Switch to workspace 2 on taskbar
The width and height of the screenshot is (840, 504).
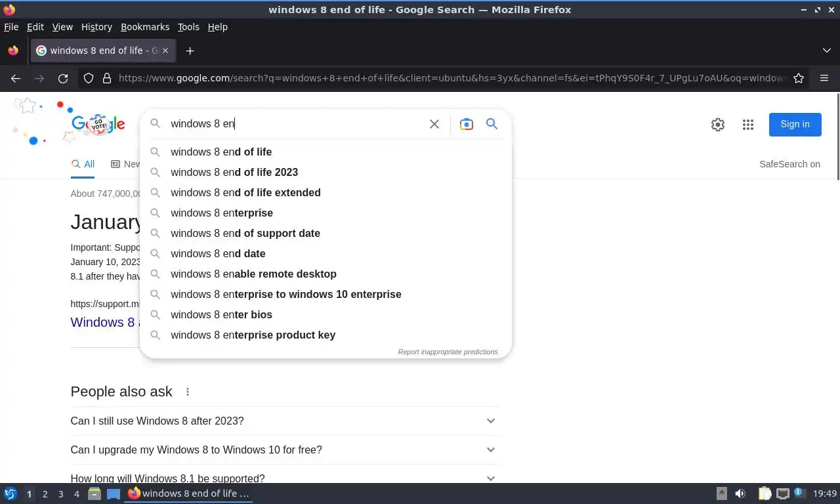coord(45,493)
